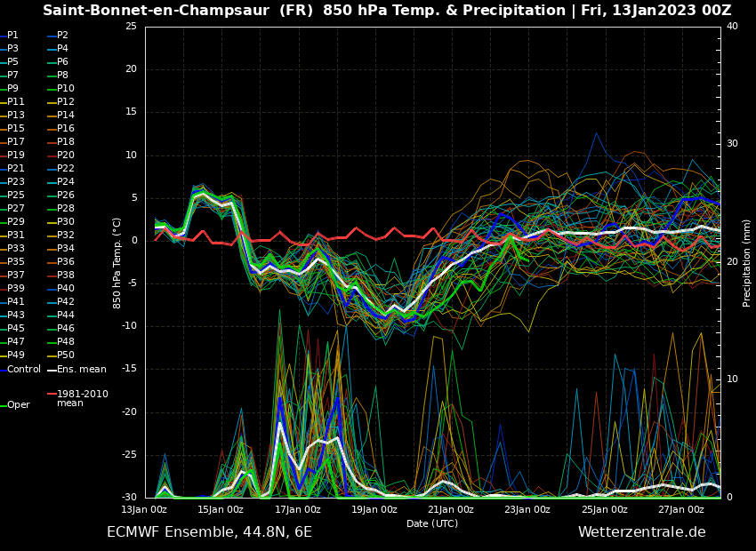Screen dimensions: 756x551
Task: Click the red 1981-2010 mean line swatch
Action: (x=52, y=394)
